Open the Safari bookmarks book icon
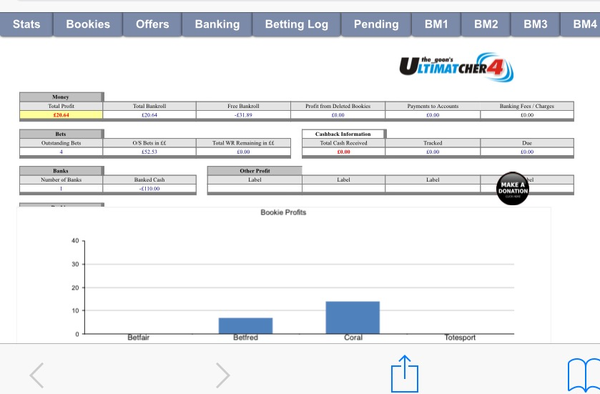This screenshot has width=600, height=394. 584,376
